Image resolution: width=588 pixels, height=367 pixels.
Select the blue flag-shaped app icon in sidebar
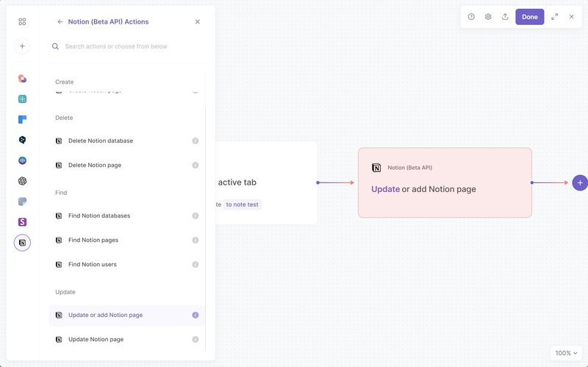(x=22, y=119)
